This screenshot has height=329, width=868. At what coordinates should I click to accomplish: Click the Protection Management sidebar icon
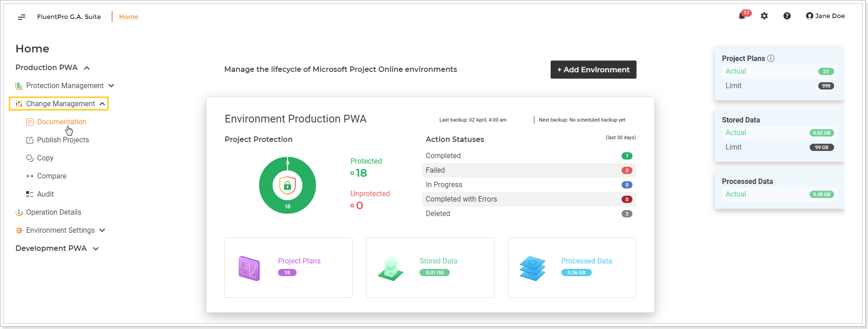coord(19,86)
